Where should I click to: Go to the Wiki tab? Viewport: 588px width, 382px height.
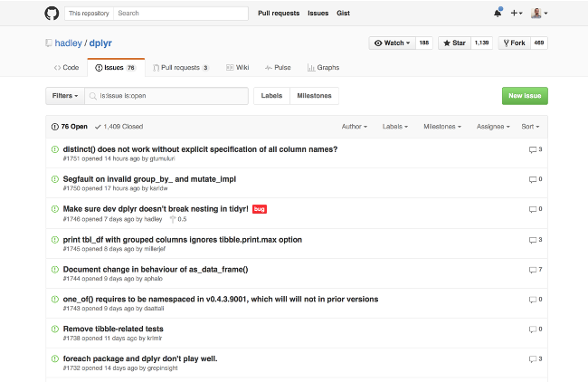coord(238,68)
